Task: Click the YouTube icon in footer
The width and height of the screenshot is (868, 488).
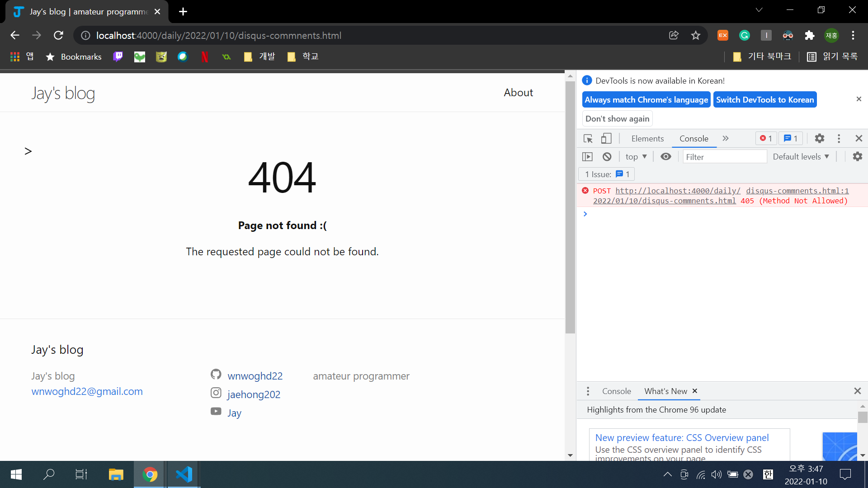Action: [216, 411]
